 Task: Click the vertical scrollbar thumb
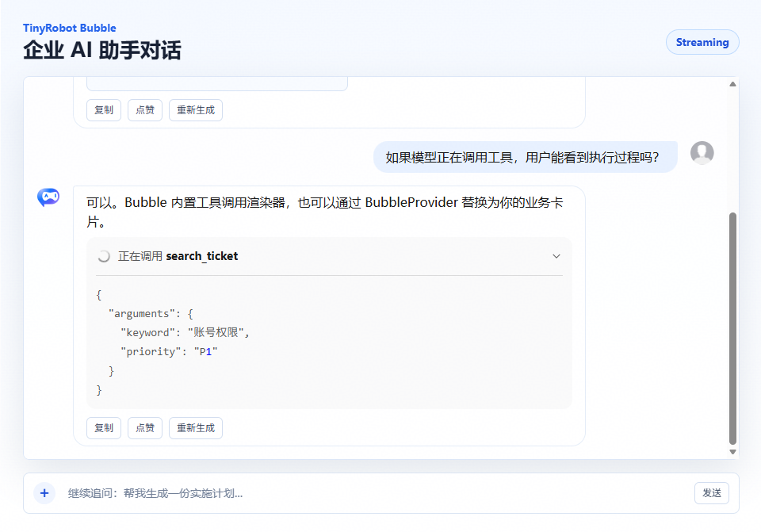[x=732, y=328]
